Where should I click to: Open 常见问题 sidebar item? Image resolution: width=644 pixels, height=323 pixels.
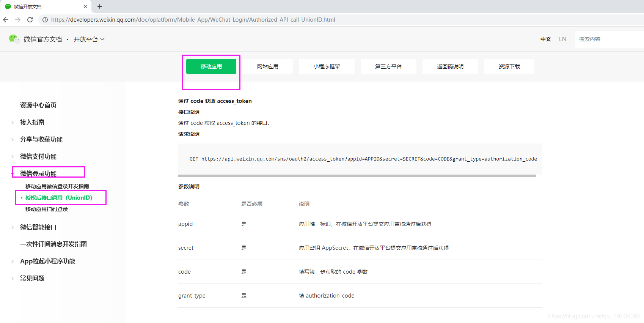(x=32, y=278)
